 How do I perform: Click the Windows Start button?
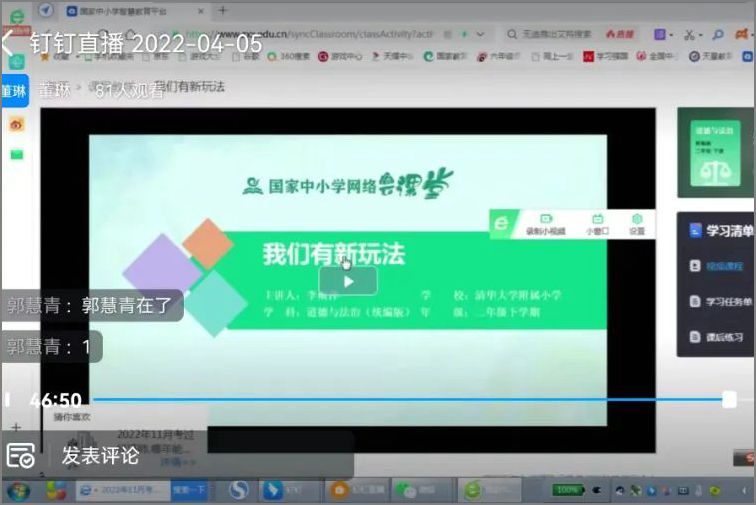pos(17,491)
